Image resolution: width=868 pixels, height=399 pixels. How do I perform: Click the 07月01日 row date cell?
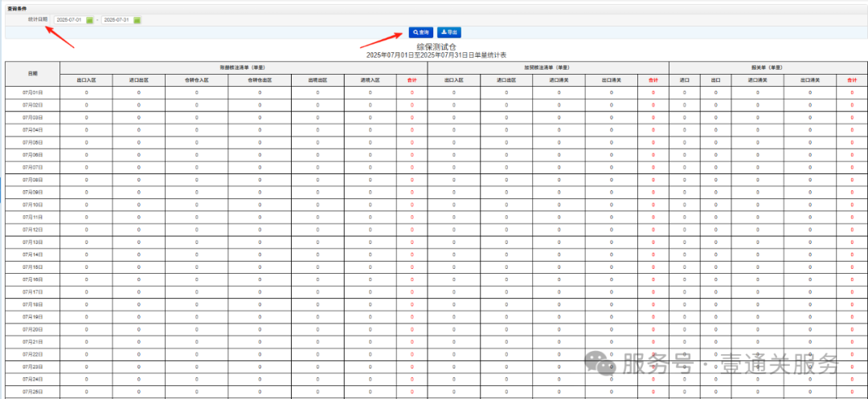tap(32, 93)
